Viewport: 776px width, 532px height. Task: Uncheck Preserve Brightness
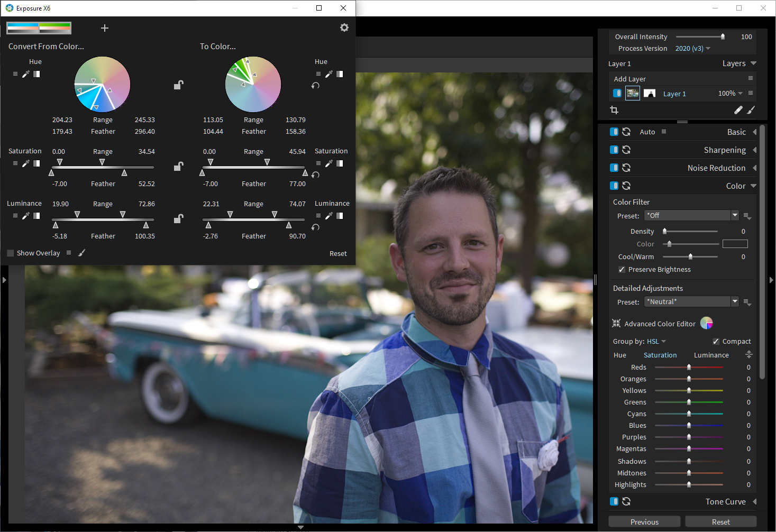pos(622,270)
